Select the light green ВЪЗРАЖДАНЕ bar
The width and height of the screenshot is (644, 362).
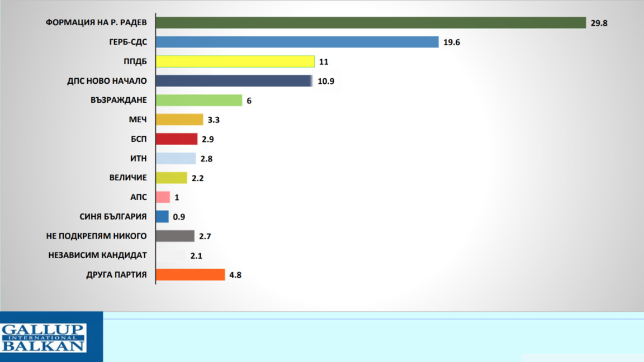coord(199,100)
